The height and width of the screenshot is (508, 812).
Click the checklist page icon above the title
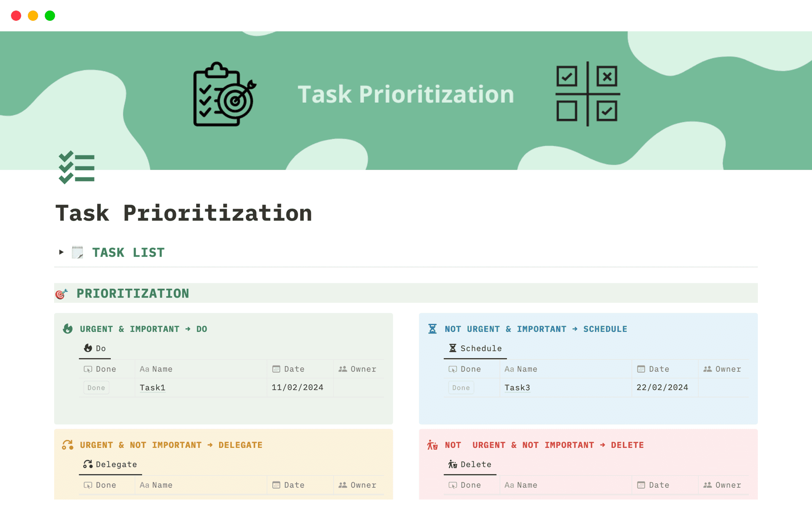(77, 168)
